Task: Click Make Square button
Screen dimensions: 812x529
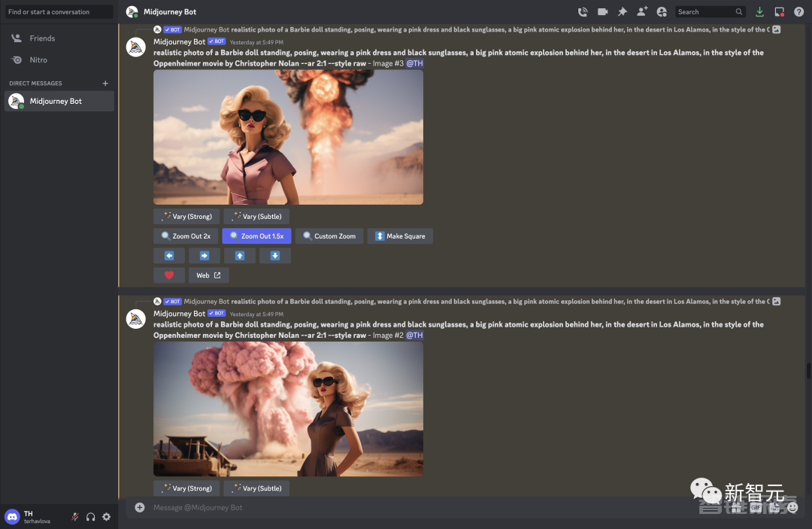Action: pyautogui.click(x=400, y=236)
